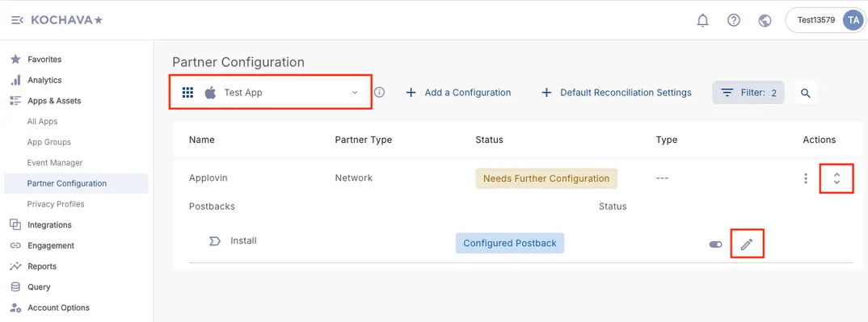Viewport: 868px width, 322px height.
Task: Click the Applovin partner name
Action: (209, 178)
